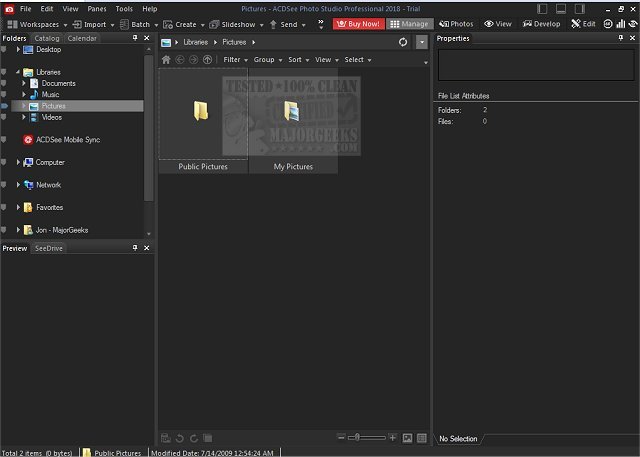Expand the Computer tree node
The width and height of the screenshot is (640, 457).
(x=18, y=162)
